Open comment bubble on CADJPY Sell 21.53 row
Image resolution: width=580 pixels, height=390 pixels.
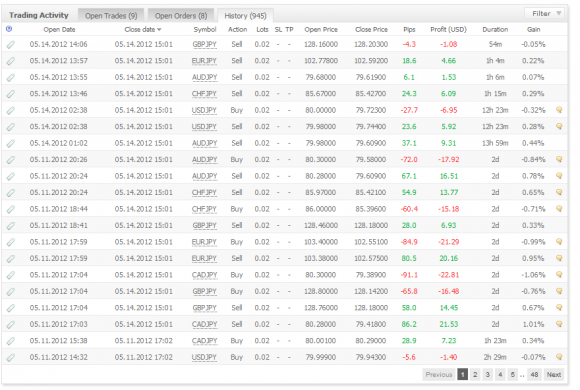pyautogui.click(x=559, y=324)
